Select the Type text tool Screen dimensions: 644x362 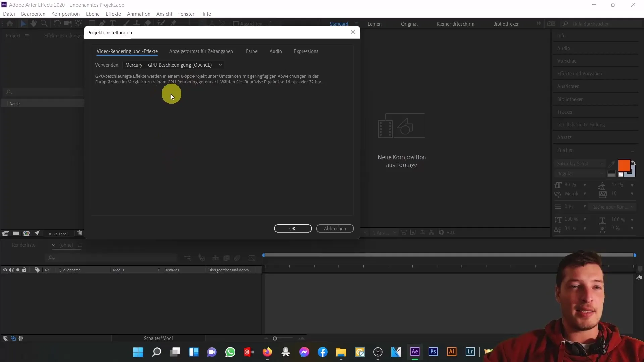[113, 23]
